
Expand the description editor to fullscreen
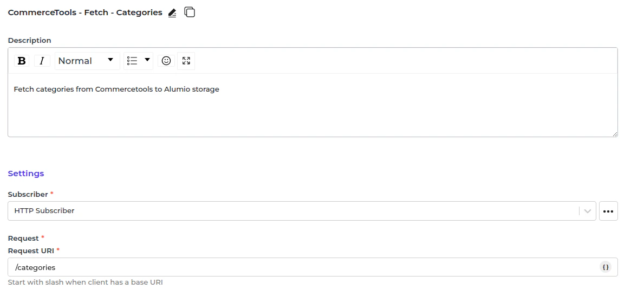pos(186,61)
